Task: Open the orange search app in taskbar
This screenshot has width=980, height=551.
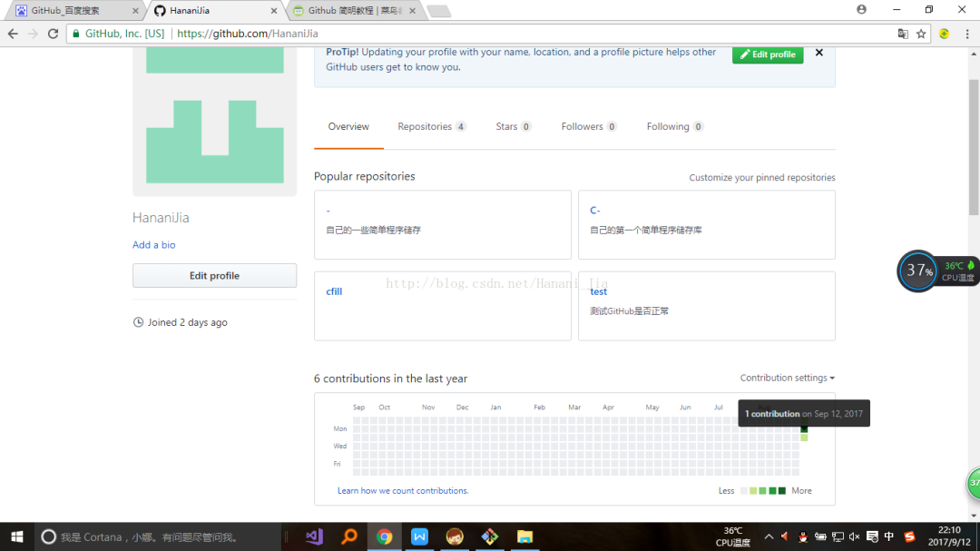Action: (348, 536)
